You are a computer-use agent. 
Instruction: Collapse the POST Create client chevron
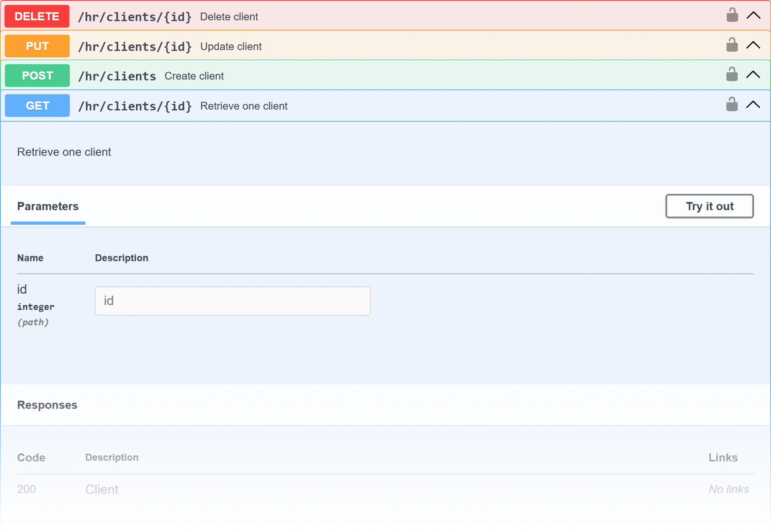[753, 75]
